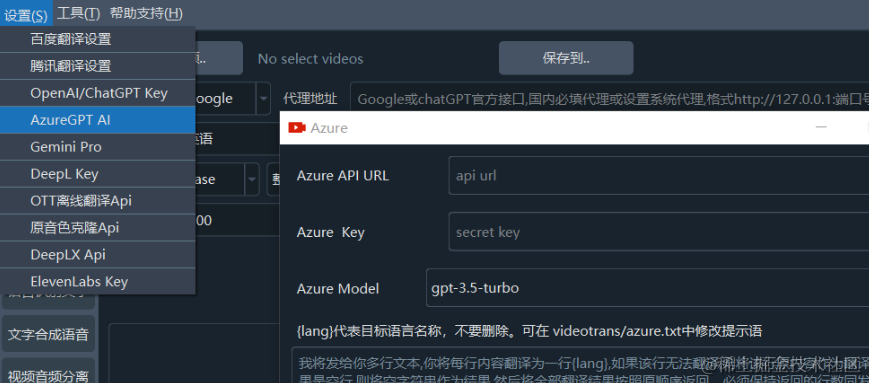
Task: Click the Azure API URL label
Action: [x=343, y=176]
